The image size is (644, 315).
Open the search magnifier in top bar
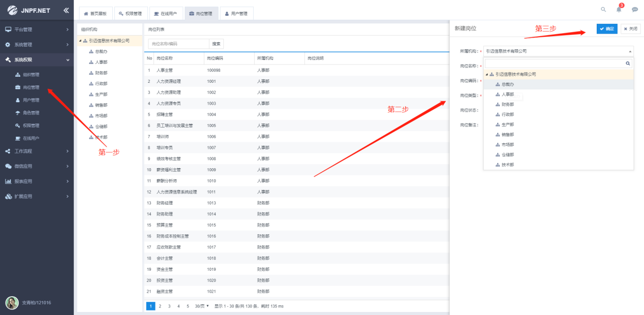point(603,9)
